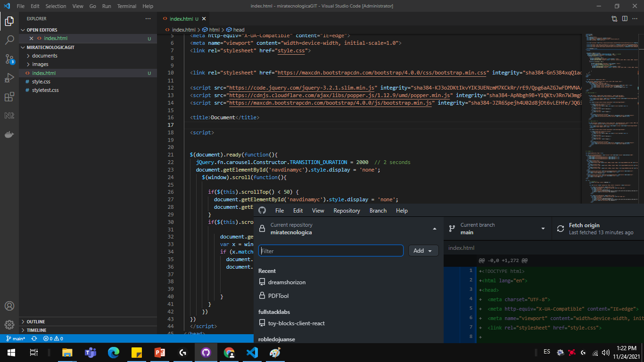Open Google Chrome from taskbar
Image resolution: width=644 pixels, height=362 pixels.
point(229,353)
